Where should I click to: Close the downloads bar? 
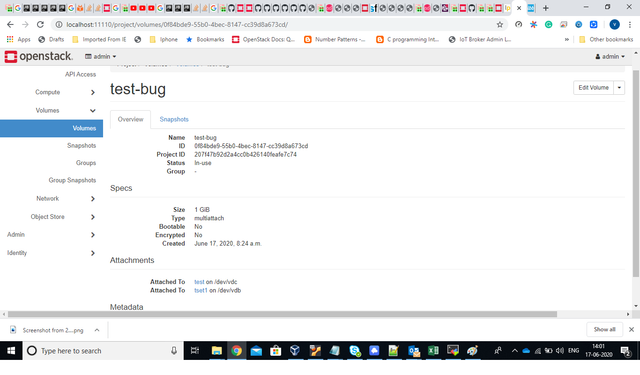[x=631, y=329]
